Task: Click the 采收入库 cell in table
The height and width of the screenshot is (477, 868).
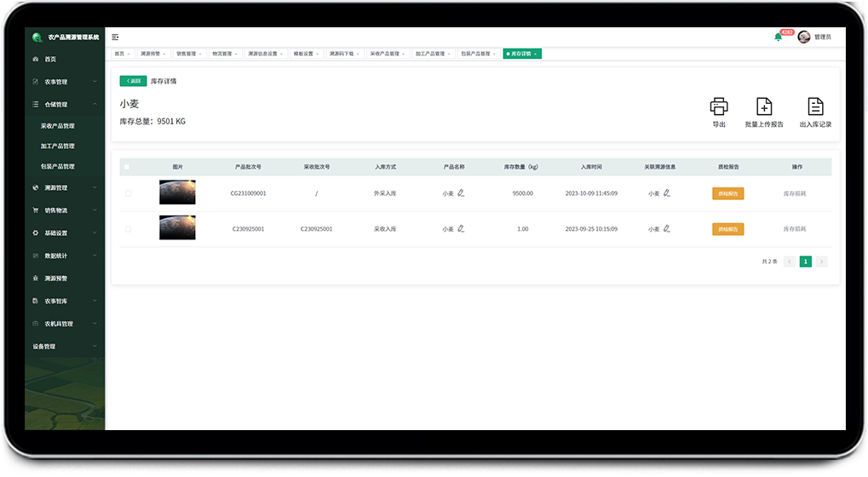Action: [x=385, y=228]
